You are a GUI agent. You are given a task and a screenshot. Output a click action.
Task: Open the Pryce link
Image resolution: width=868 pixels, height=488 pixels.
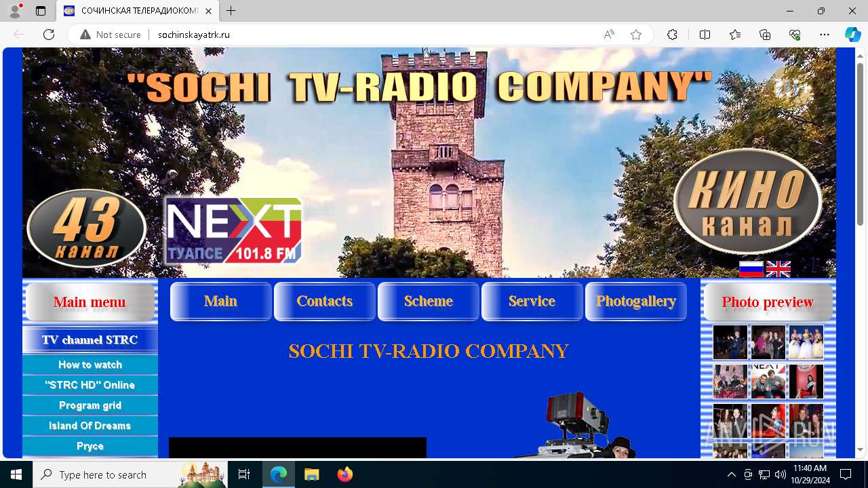[90, 446]
